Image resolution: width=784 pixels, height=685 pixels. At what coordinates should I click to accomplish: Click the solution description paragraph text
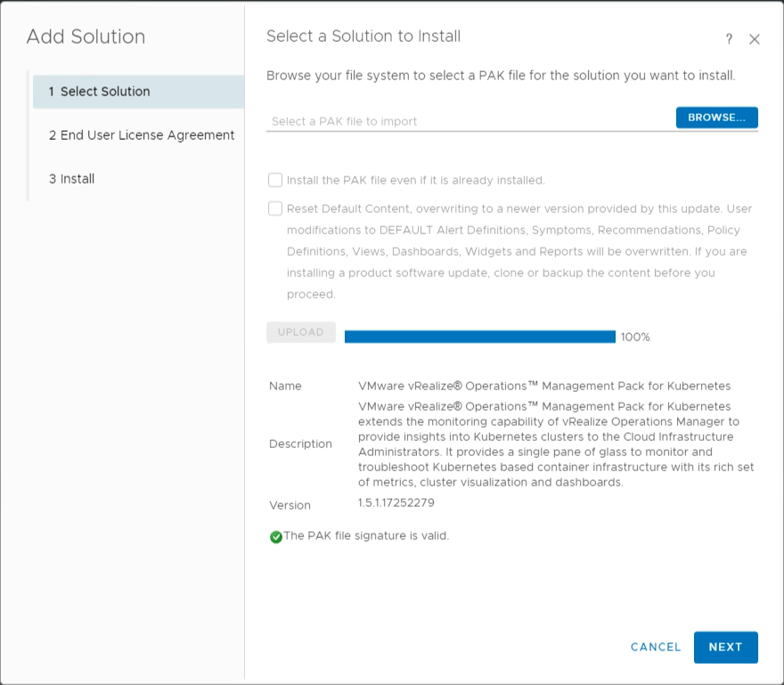coord(556,444)
